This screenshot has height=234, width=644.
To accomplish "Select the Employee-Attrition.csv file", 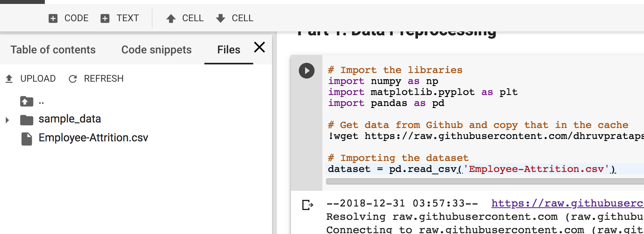I will 93,138.
